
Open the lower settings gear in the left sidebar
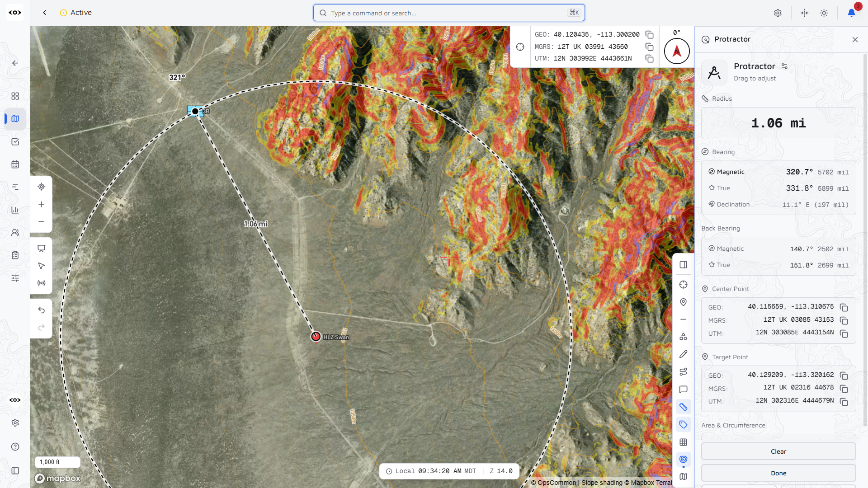coord(15,422)
